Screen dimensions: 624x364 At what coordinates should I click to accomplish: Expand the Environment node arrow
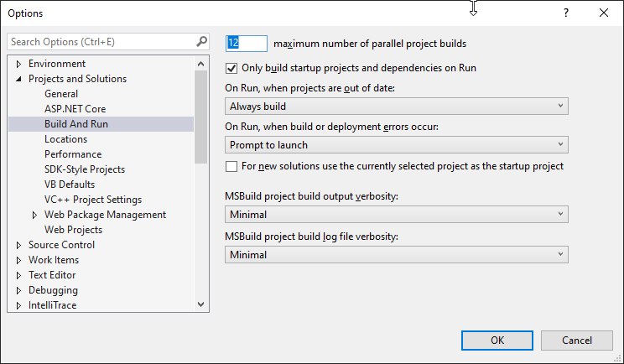[x=18, y=64]
